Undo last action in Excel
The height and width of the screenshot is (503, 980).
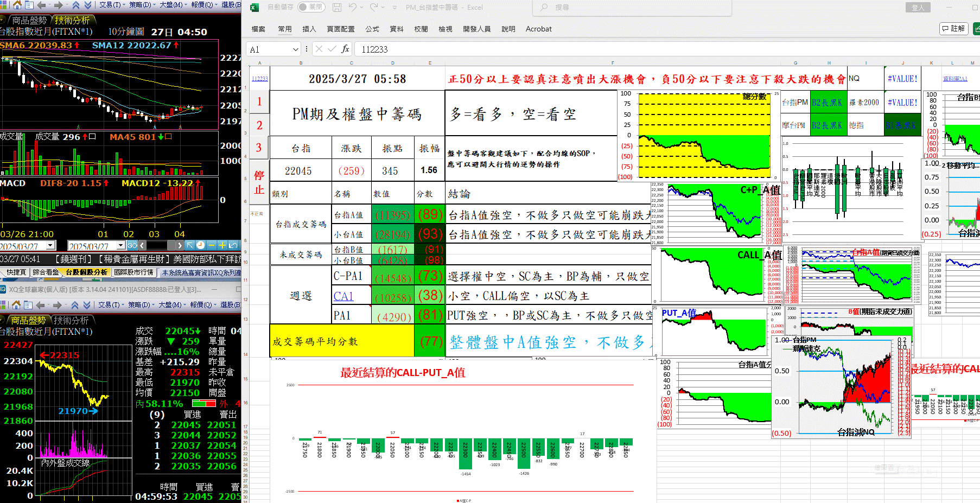[353, 7]
